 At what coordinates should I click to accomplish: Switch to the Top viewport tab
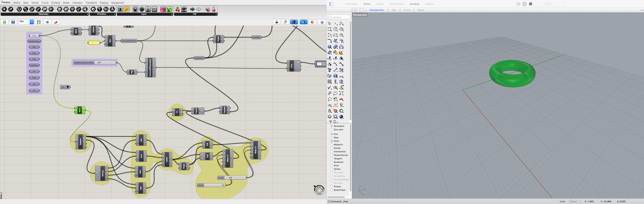[x=394, y=10]
